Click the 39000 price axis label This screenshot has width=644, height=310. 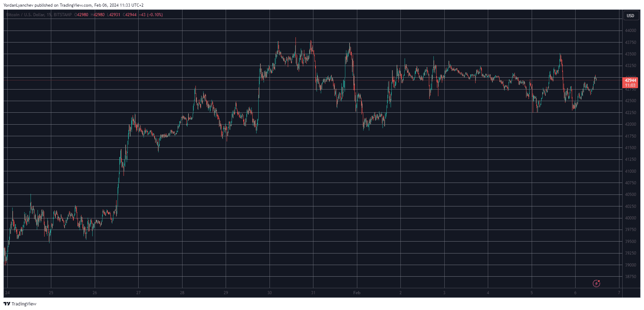(630, 265)
